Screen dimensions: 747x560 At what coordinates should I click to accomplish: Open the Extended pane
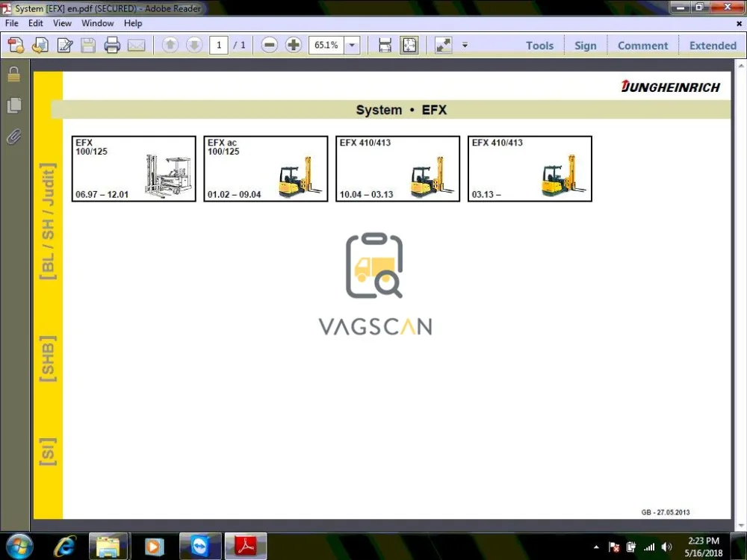(x=713, y=46)
